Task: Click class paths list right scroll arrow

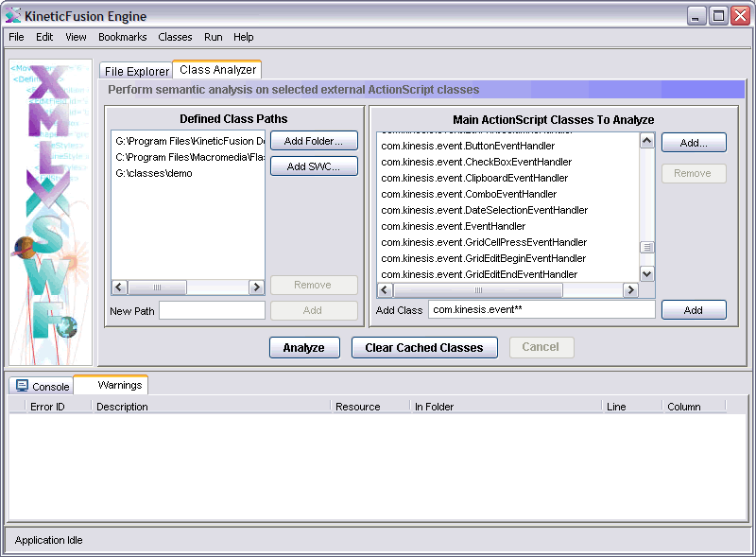Action: pos(256,287)
